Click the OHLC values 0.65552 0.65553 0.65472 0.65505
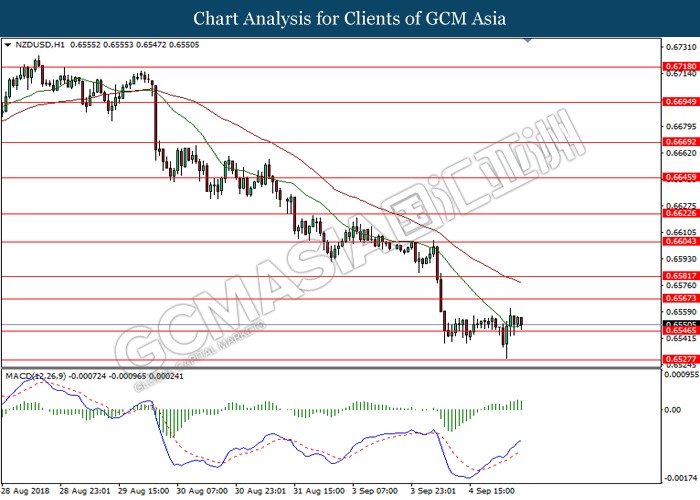 [135, 45]
